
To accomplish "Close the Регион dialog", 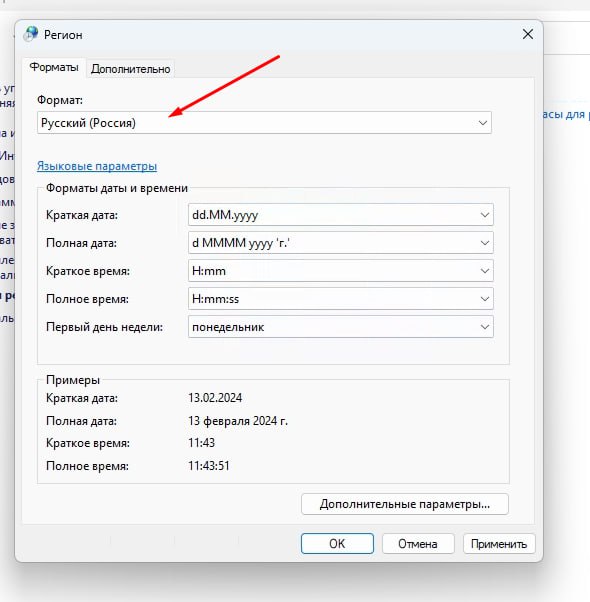I will [528, 34].
